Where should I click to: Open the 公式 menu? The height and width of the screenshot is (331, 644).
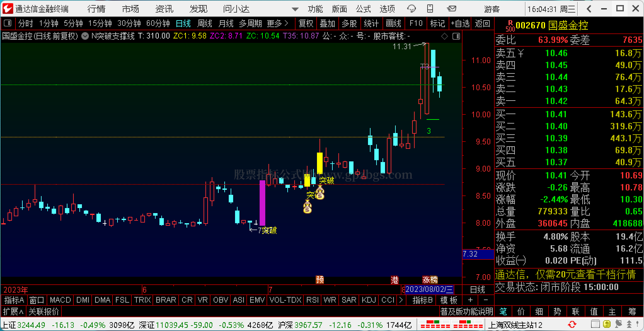363,9
